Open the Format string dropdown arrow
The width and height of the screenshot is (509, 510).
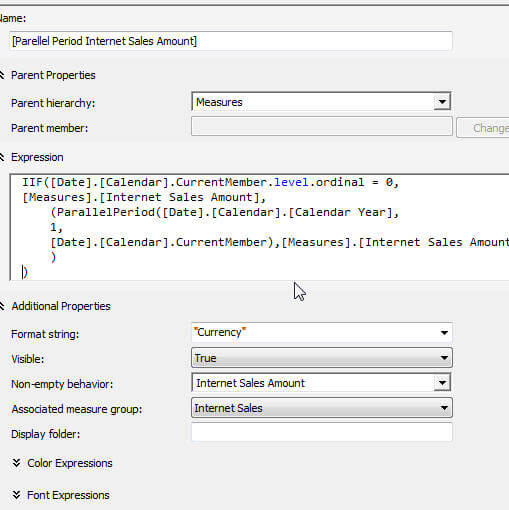pos(444,333)
